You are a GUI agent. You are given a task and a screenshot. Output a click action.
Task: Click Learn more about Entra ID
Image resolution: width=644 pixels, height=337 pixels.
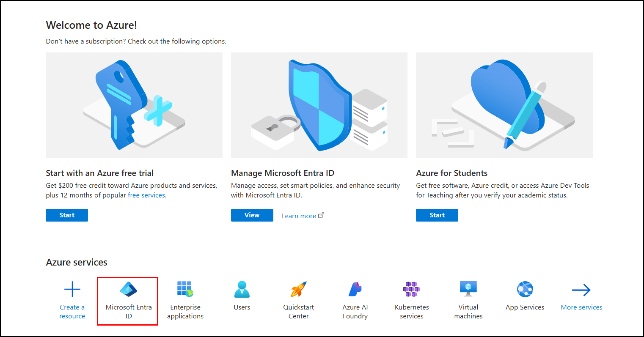[x=299, y=216]
